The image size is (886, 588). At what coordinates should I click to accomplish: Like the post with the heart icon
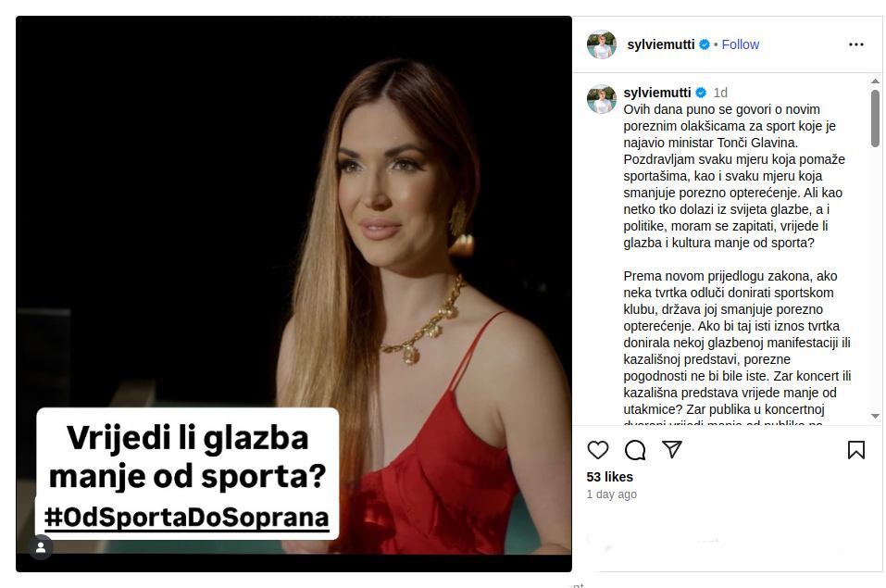pyautogui.click(x=598, y=450)
